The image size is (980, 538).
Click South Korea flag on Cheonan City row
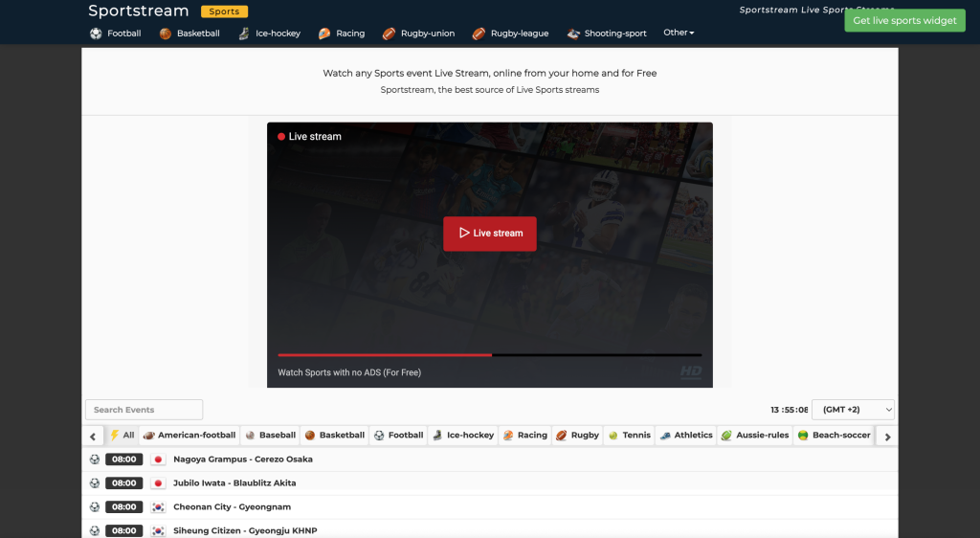[158, 506]
